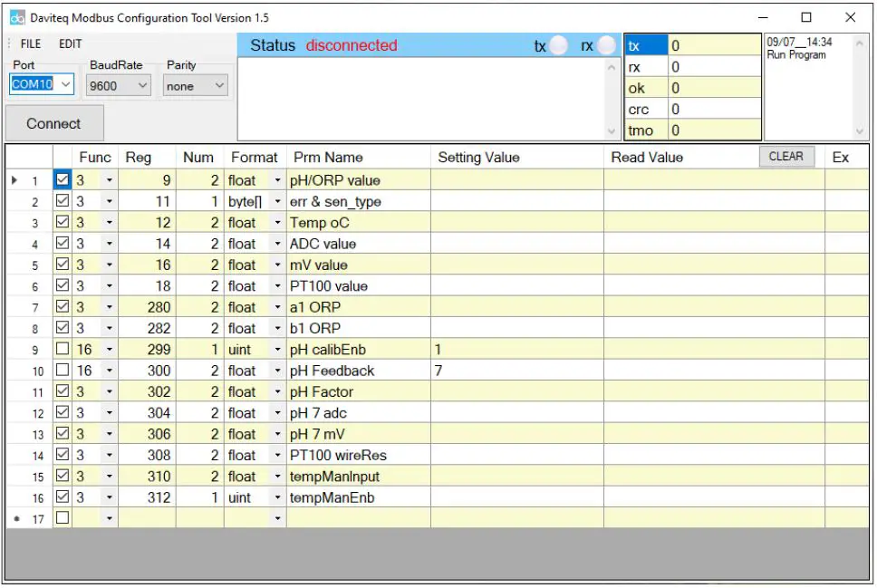Open the Func dropdown for pH calibEnb

tap(110, 350)
